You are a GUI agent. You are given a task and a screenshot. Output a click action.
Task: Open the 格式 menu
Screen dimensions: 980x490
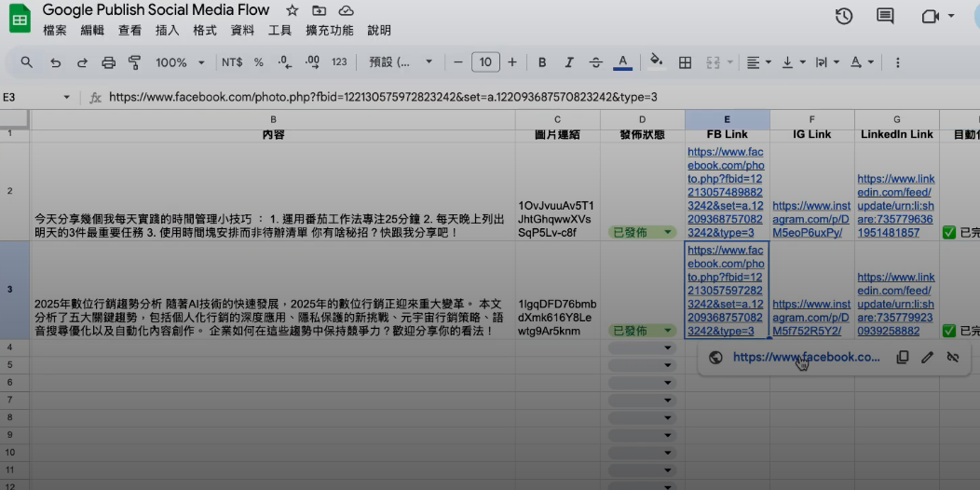(x=205, y=31)
